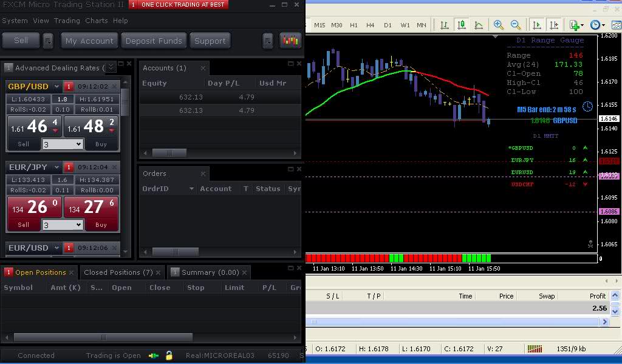Click the Deposit Funds button

[x=154, y=41]
